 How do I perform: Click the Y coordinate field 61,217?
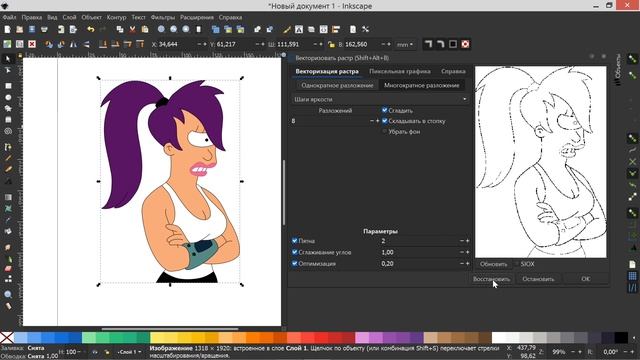click(232, 44)
